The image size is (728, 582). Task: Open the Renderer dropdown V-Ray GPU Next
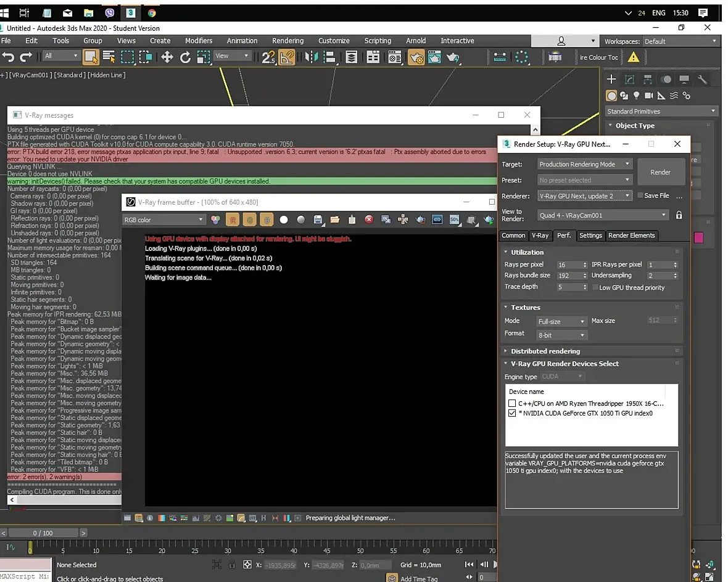584,196
